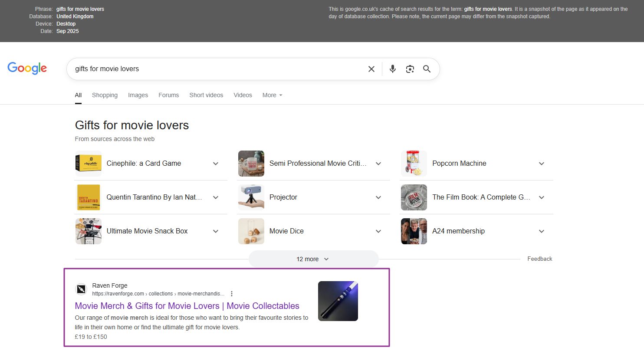Viewport: 644px width, 351px height.
Task: Select the All tab
Action: pyautogui.click(x=78, y=95)
